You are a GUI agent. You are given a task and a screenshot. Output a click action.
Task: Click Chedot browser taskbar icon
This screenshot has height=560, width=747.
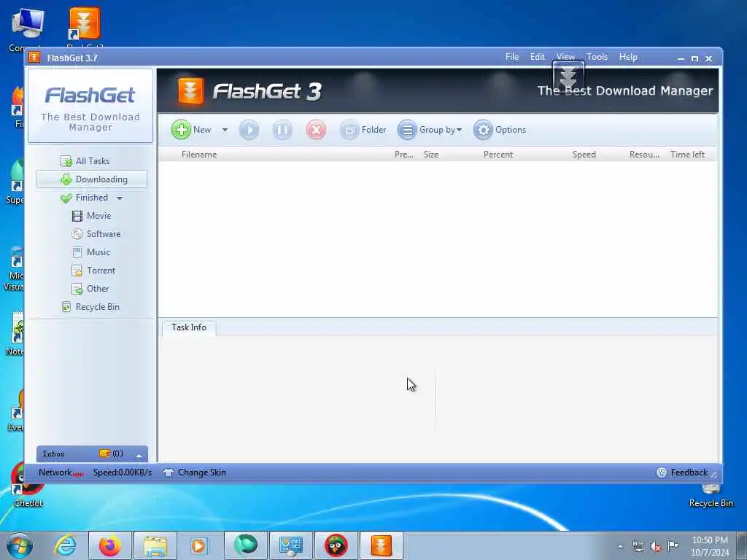pos(336,545)
